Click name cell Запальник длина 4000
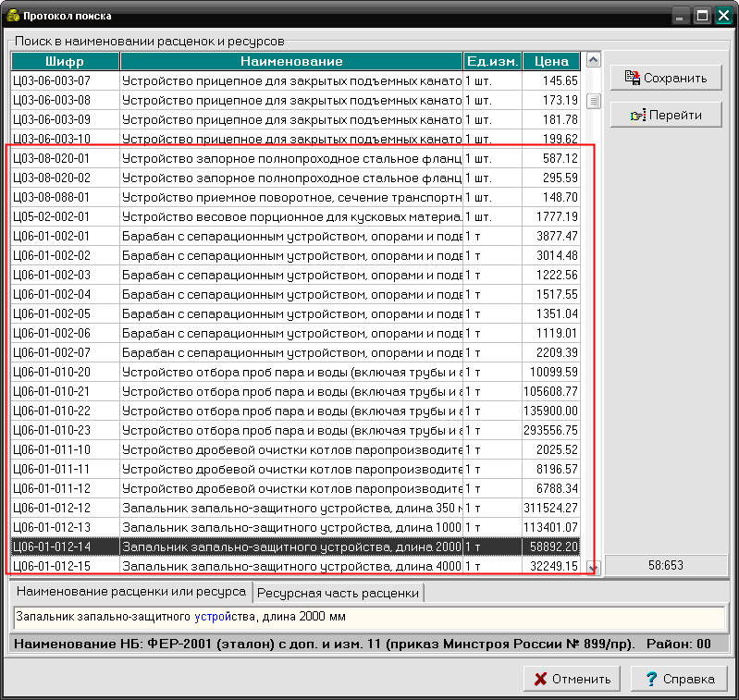The height and width of the screenshot is (700, 739). tap(291, 566)
